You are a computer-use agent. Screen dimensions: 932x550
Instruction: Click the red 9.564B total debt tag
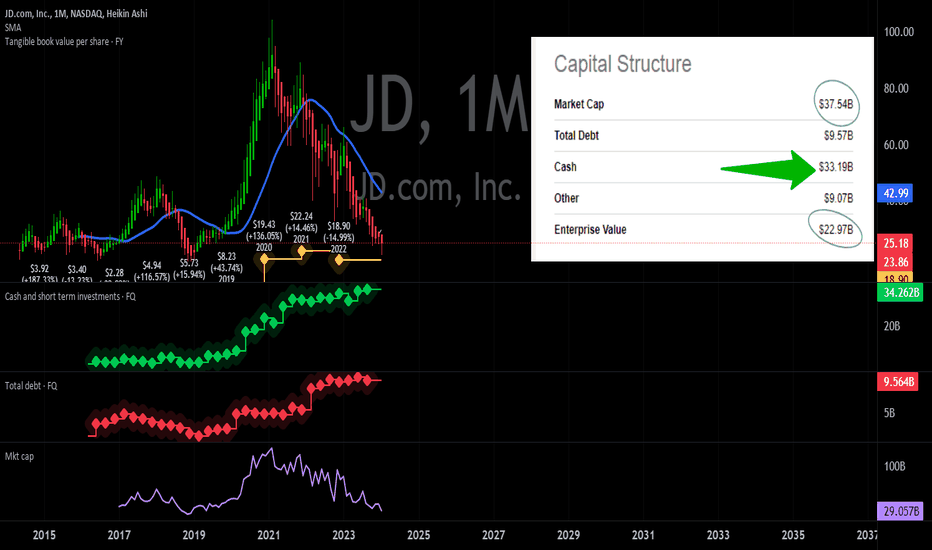click(898, 382)
